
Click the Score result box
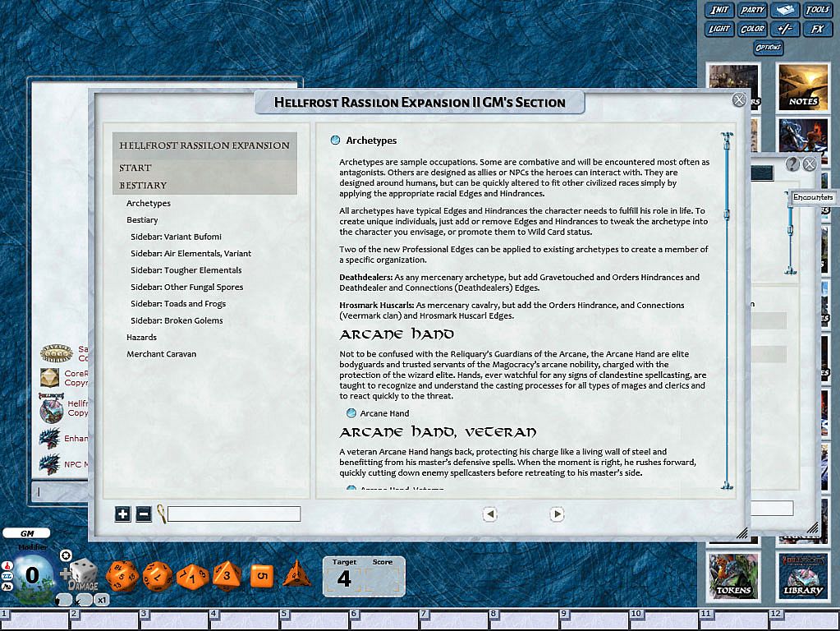pyautogui.click(x=383, y=578)
